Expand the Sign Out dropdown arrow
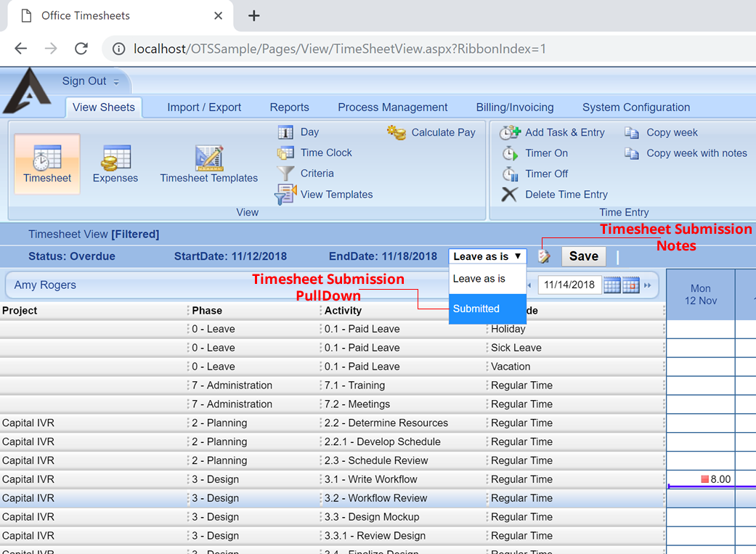The image size is (756, 554). 116,82
